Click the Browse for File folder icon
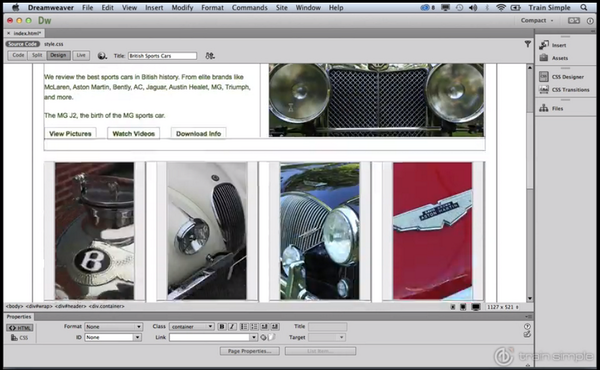Viewport: 600px width, 370px height. [x=271, y=337]
